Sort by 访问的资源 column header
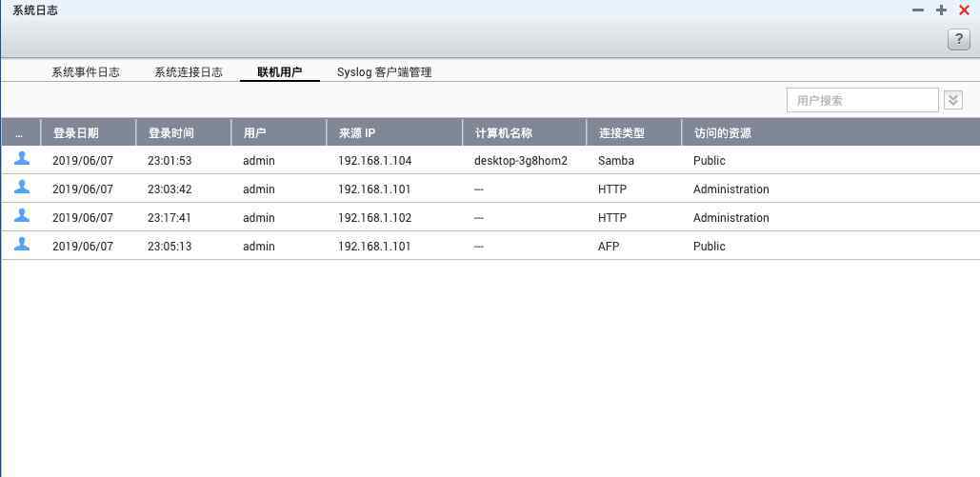 [x=830, y=132]
